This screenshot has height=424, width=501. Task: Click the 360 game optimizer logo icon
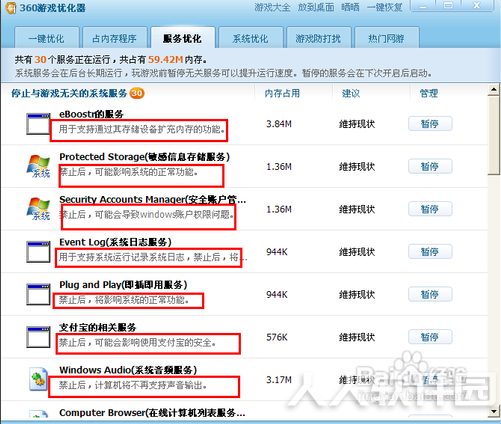[x=10, y=7]
